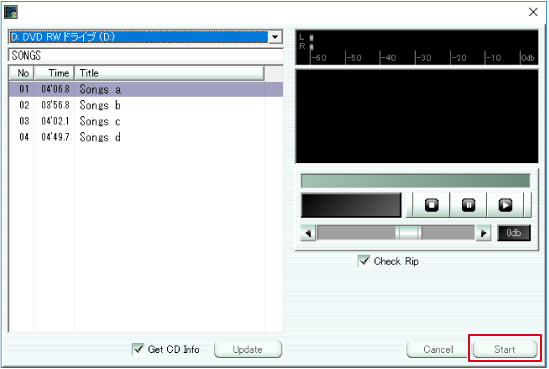
Task: Click the green playback progress bar
Action: (x=415, y=181)
